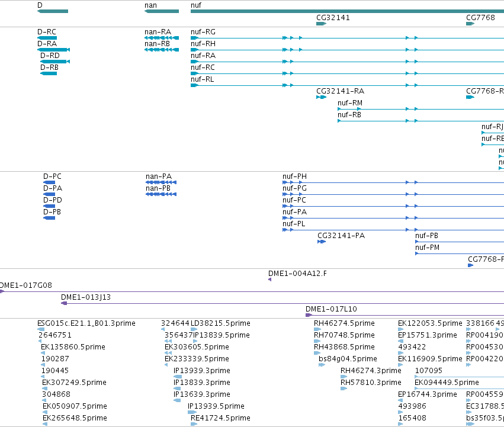
Task: Select the nuf-PG protein feature
Action: click(x=393, y=194)
